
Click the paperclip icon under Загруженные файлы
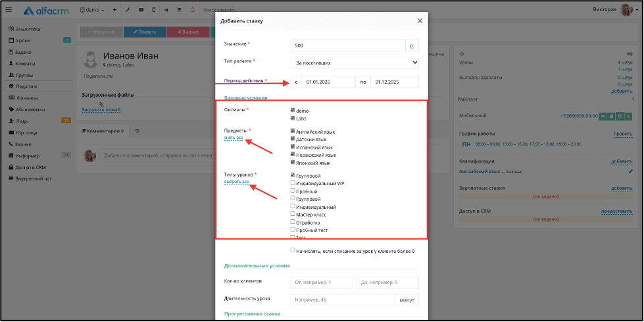pyautogui.click(x=101, y=105)
